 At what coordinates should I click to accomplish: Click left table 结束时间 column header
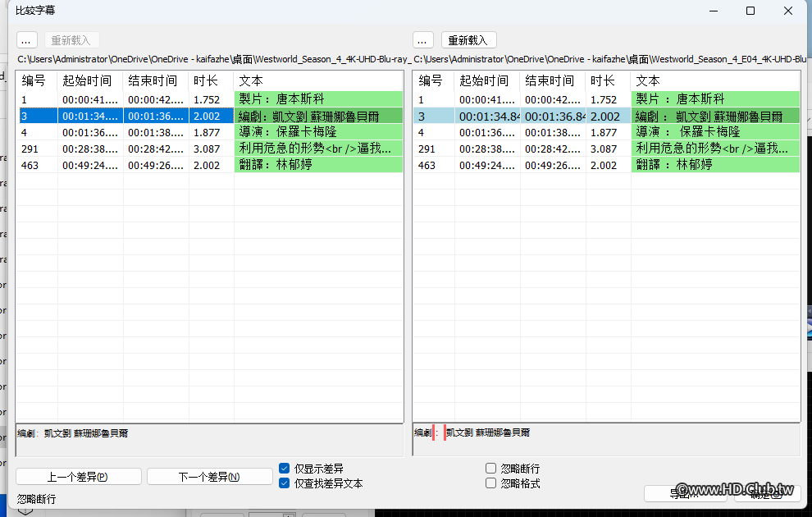(156, 80)
